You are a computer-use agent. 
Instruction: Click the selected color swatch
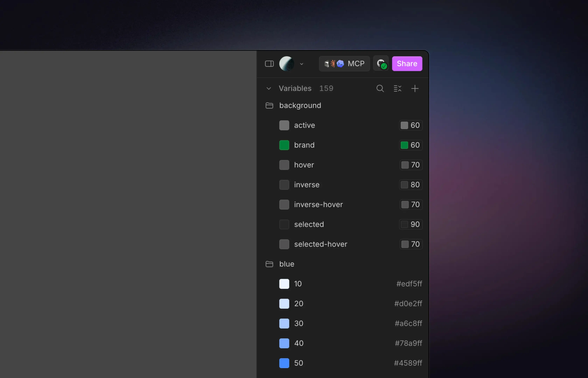tap(284, 224)
